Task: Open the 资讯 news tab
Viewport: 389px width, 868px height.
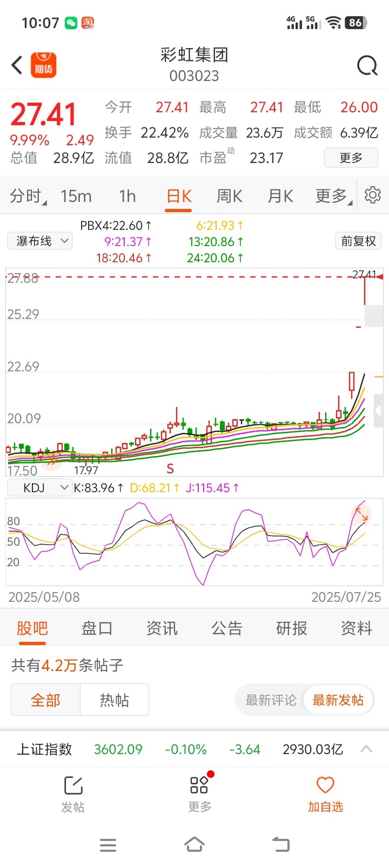Action: click(162, 628)
